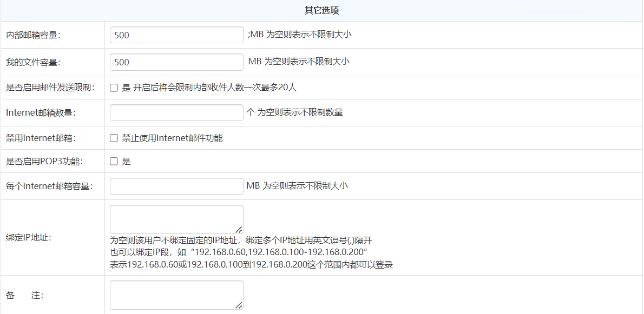Tick the 禁止使用Internet邮件功能 checkbox
Image resolution: width=644 pixels, height=314 pixels.
[114, 138]
